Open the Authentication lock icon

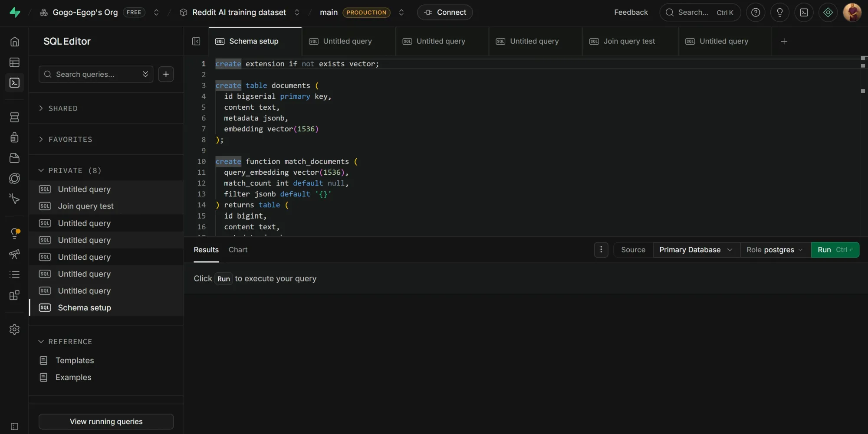point(14,137)
